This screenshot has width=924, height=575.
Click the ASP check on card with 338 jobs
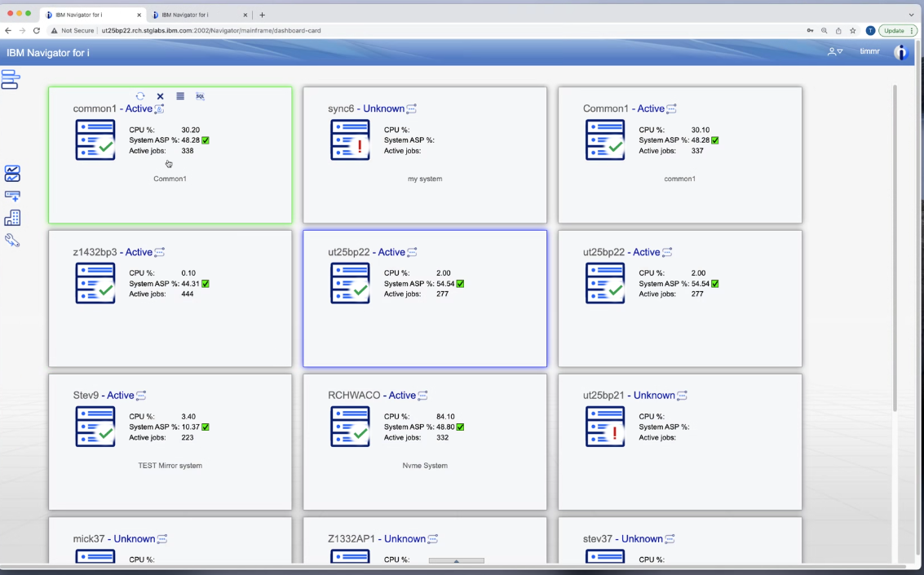point(206,140)
